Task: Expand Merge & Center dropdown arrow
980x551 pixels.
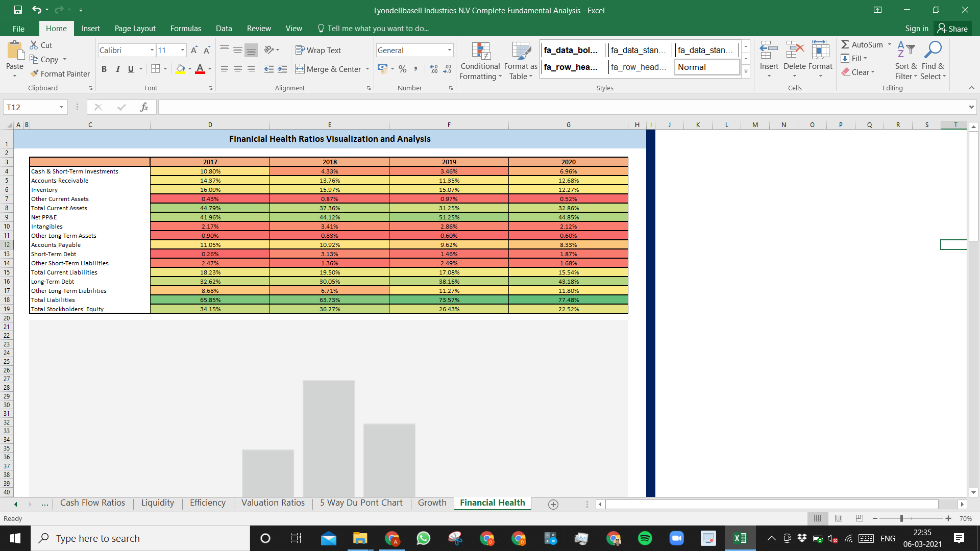Action: pyautogui.click(x=367, y=69)
